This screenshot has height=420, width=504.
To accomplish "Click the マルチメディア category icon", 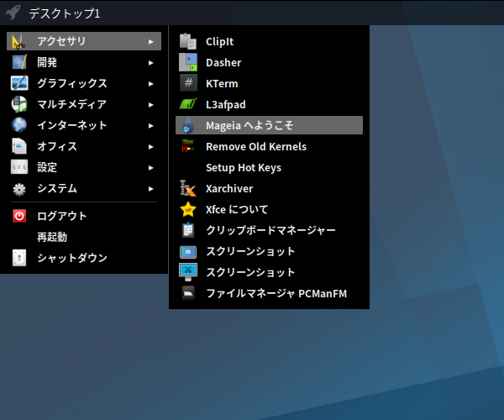I will pyautogui.click(x=19, y=104).
